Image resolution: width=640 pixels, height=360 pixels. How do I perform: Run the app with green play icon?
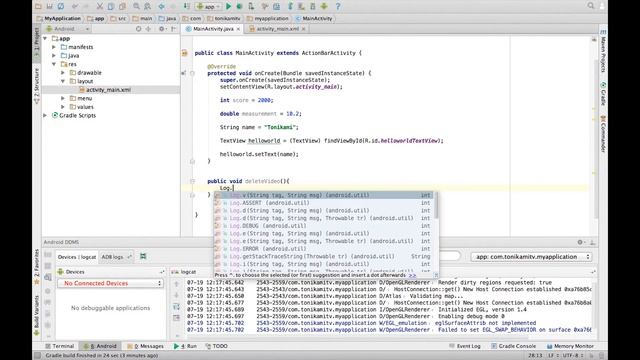229,6
